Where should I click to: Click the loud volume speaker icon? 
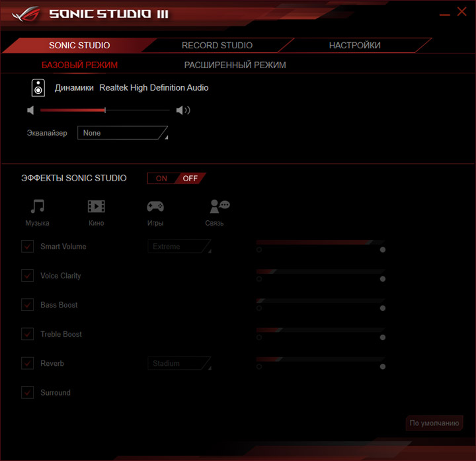click(x=183, y=110)
